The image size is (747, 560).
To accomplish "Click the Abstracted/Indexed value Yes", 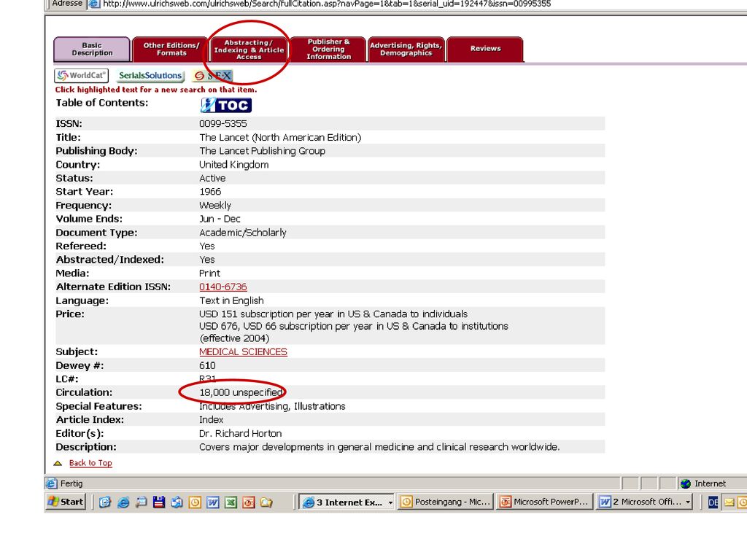I will (206, 260).
